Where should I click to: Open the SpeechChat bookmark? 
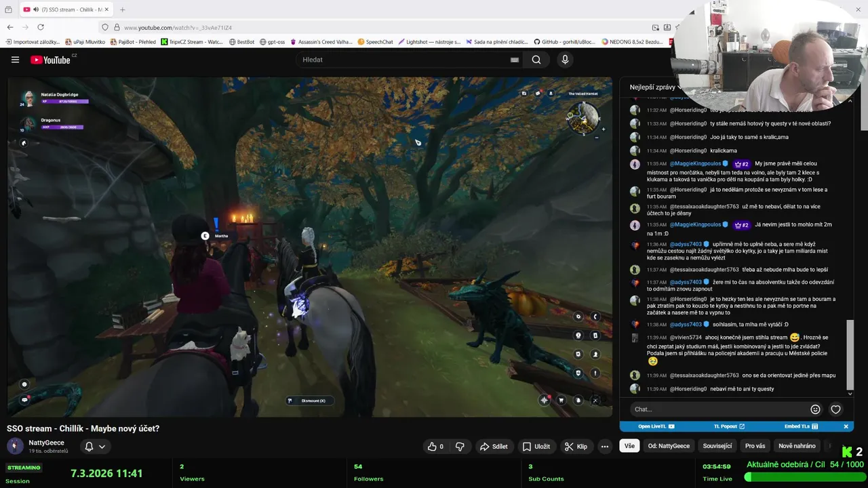click(x=375, y=42)
